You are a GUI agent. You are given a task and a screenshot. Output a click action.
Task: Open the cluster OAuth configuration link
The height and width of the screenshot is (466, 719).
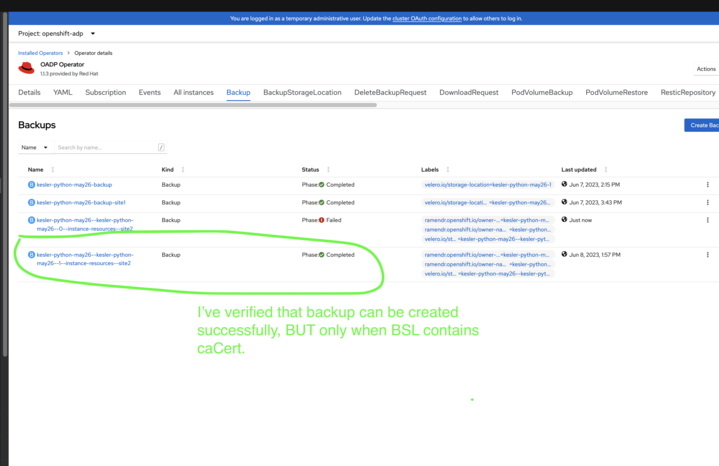click(x=427, y=19)
